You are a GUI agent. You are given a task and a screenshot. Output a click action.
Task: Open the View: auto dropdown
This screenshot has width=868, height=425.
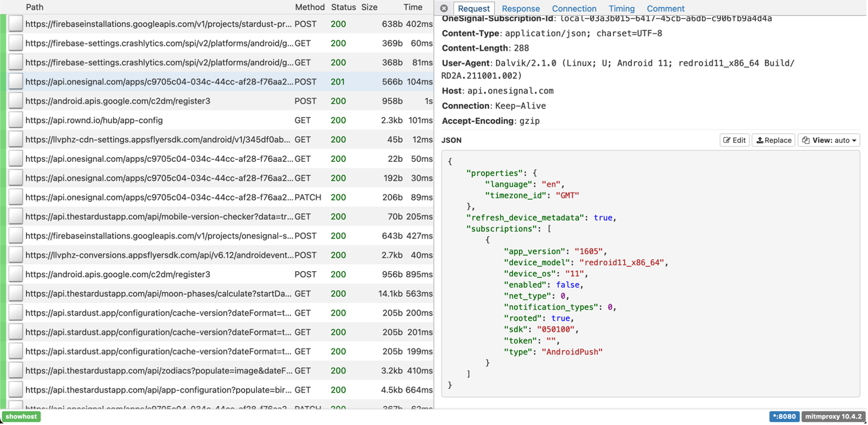pyautogui.click(x=828, y=140)
